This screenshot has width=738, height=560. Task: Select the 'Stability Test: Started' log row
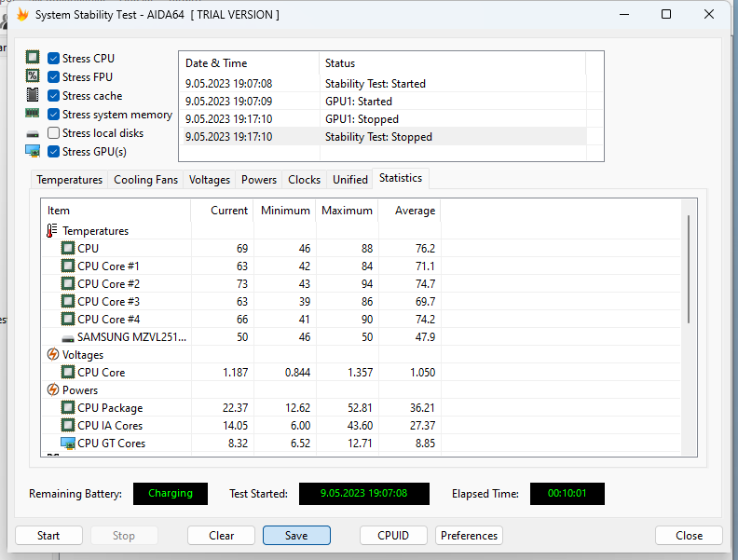(383, 84)
